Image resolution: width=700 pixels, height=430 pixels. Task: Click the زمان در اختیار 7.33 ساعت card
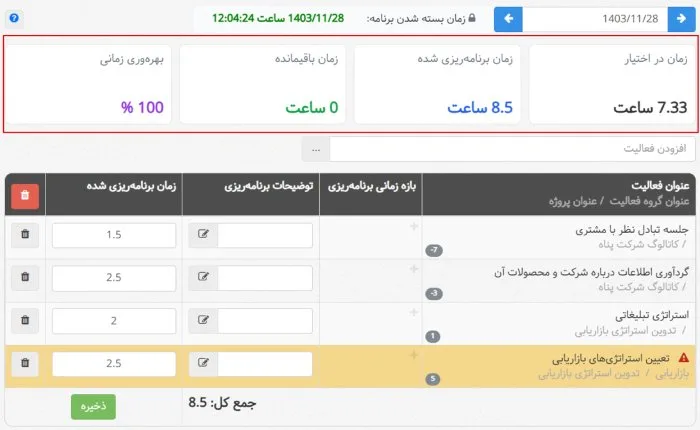pyautogui.click(x=612, y=84)
